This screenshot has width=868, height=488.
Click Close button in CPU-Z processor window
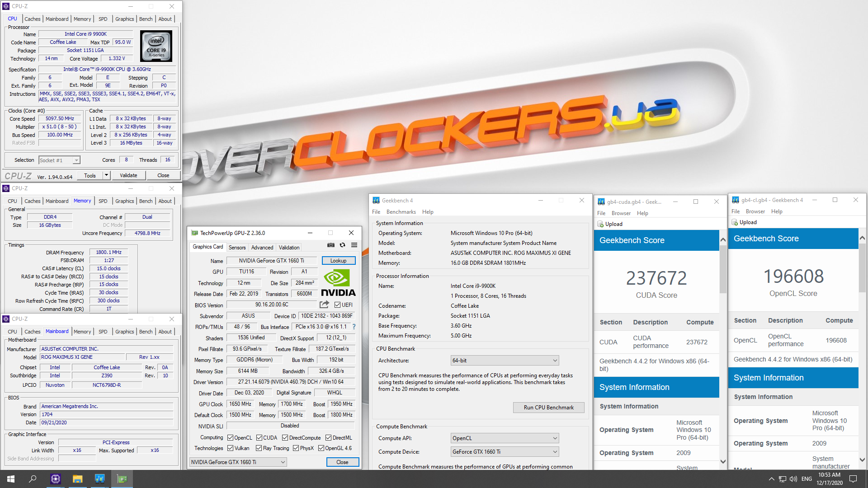[163, 175]
